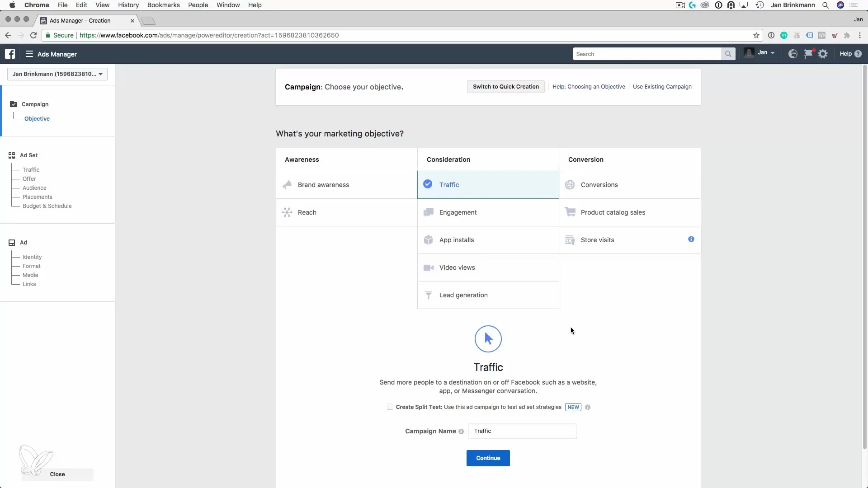Open a new Chrome tab

tap(148, 21)
